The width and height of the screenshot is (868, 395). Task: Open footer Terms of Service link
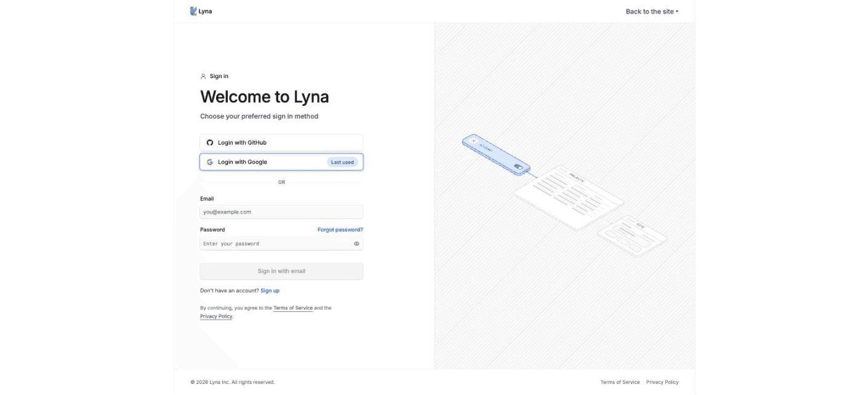click(x=620, y=382)
